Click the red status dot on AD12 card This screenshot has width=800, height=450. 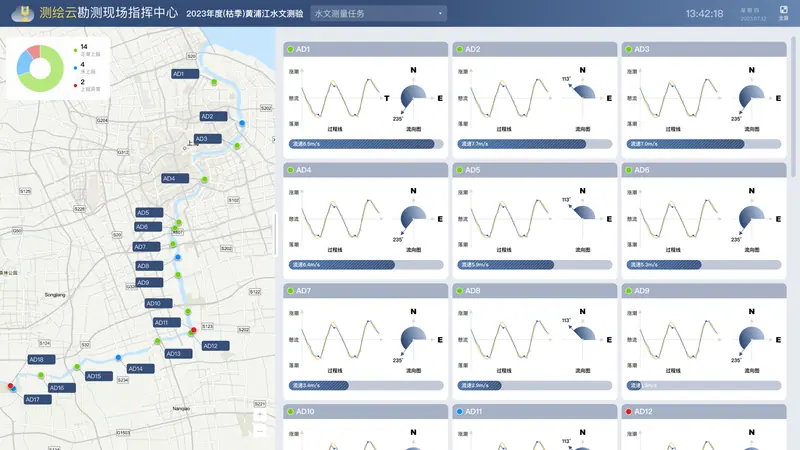629,412
